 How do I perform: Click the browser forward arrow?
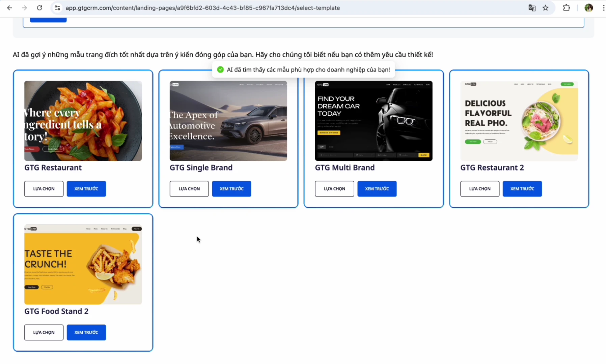point(24,8)
